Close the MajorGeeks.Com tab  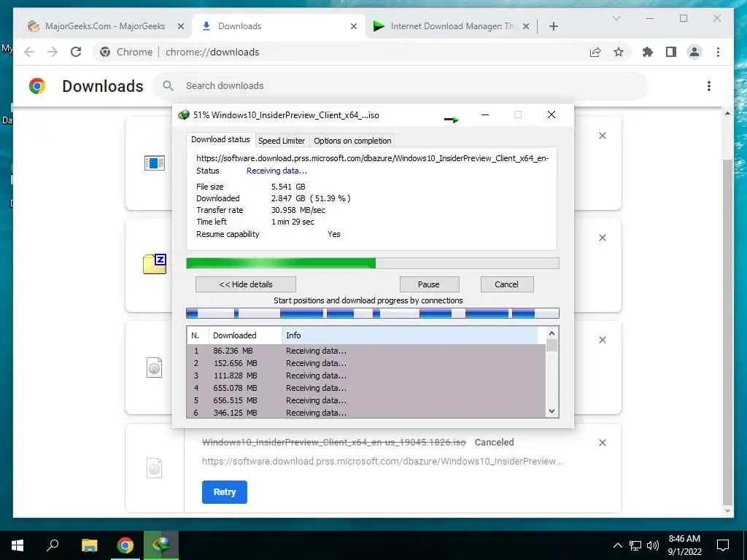tap(181, 26)
